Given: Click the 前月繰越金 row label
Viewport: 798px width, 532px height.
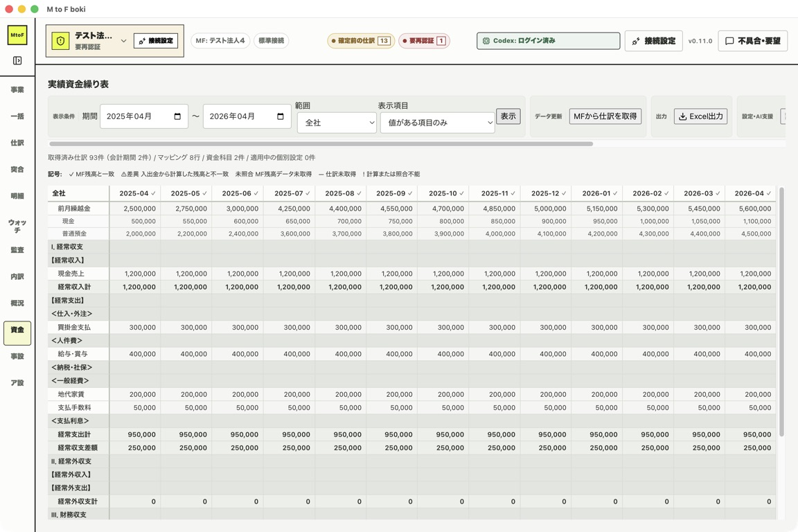Looking at the screenshot, I should pos(74,209).
